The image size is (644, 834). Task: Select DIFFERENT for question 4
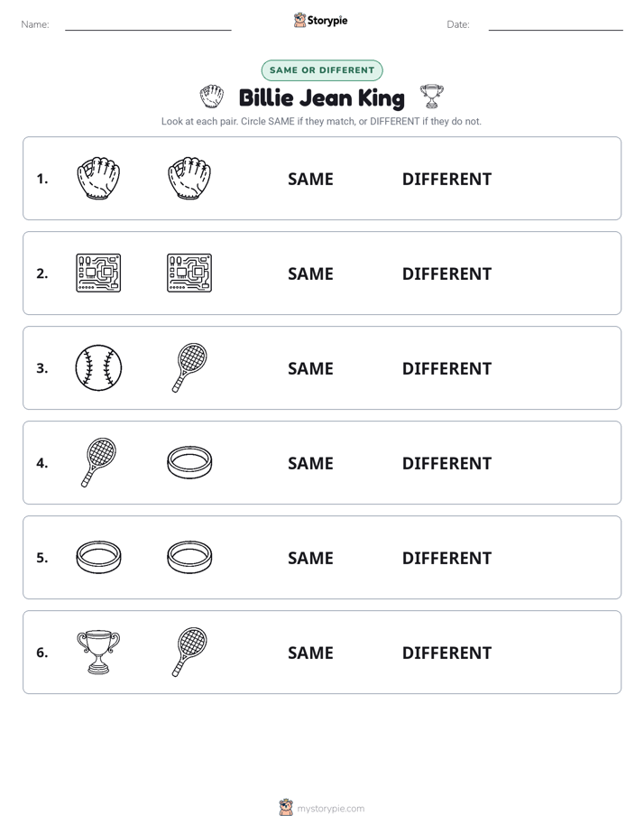pyautogui.click(x=446, y=463)
